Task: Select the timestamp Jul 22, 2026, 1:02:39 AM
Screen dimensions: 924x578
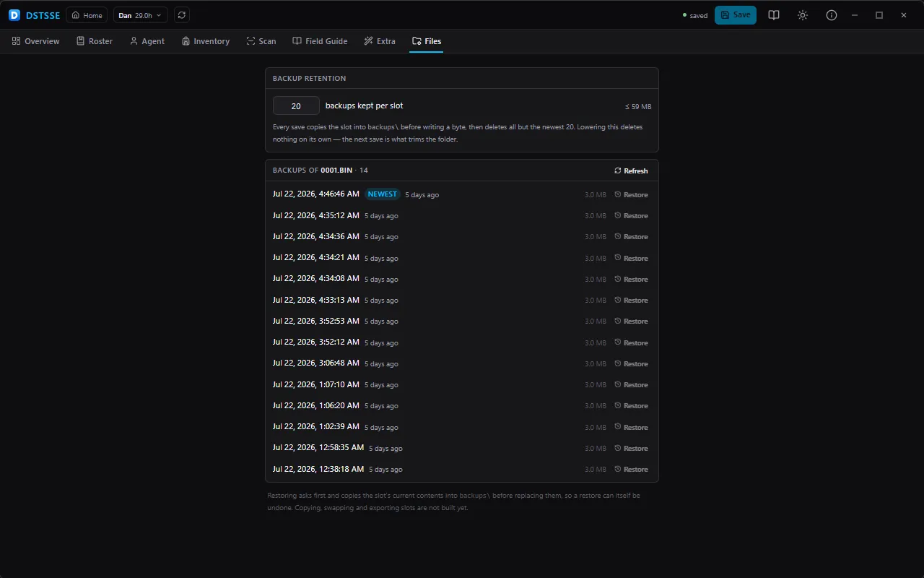Action: tap(316, 426)
